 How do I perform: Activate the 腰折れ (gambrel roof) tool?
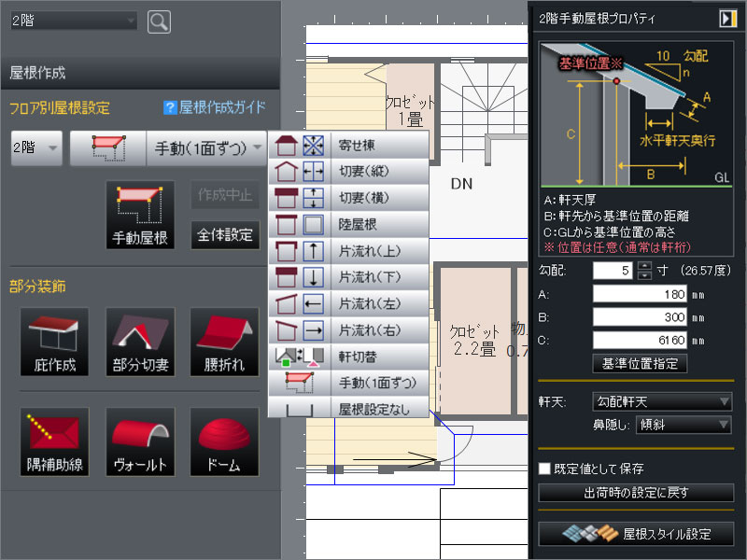(224, 343)
